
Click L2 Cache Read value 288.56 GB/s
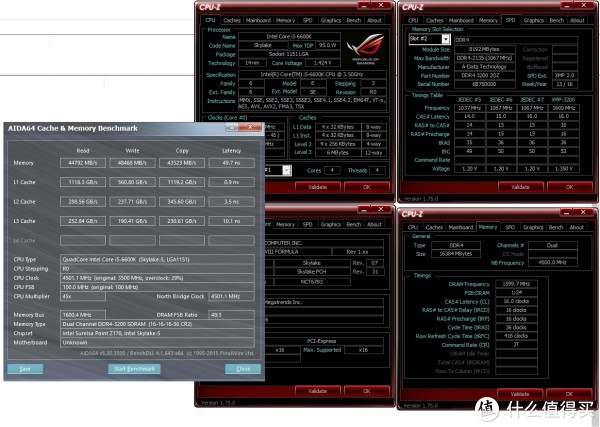pos(83,202)
